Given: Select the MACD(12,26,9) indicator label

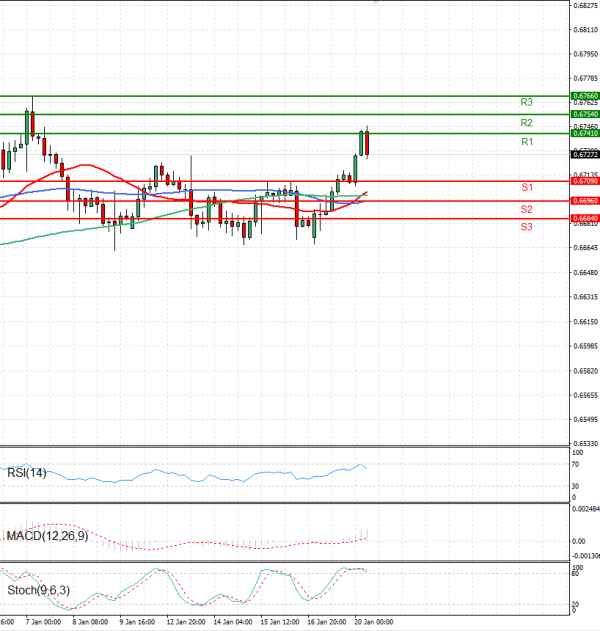Looking at the screenshot, I should pos(47,536).
